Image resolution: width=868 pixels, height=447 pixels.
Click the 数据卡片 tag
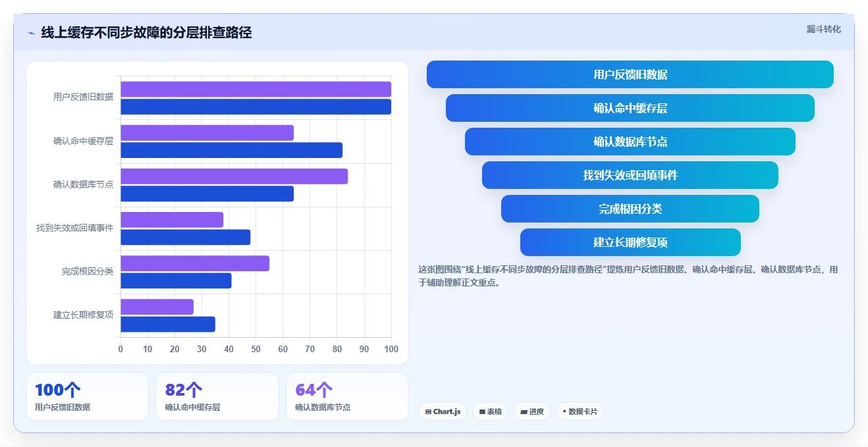point(580,411)
